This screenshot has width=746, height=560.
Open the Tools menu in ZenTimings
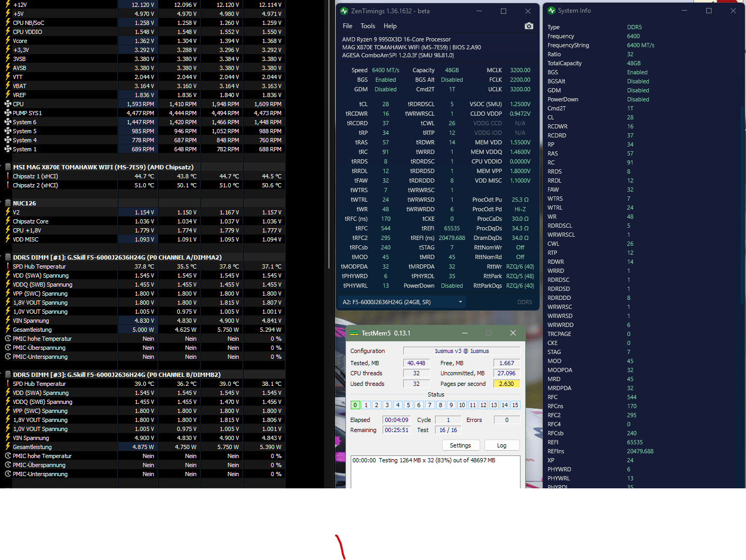[x=368, y=26]
